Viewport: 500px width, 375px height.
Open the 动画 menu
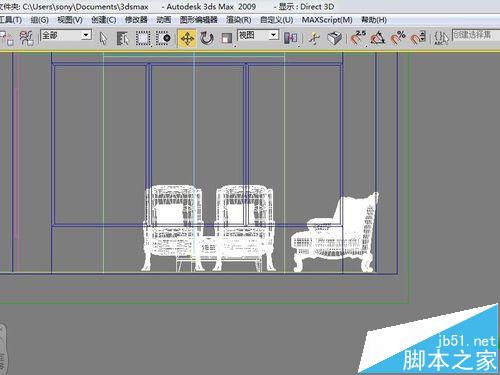(x=164, y=20)
